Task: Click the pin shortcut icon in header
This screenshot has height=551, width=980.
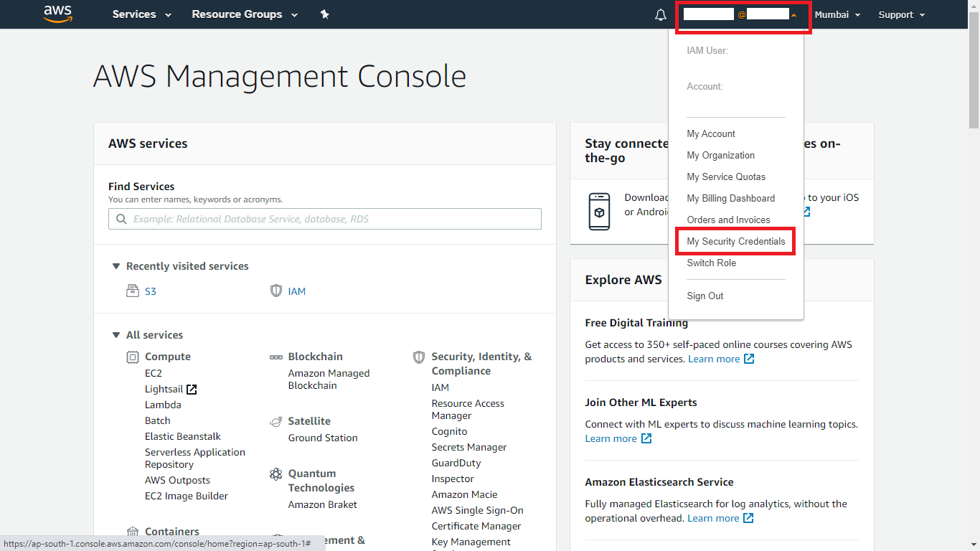Action: [324, 14]
